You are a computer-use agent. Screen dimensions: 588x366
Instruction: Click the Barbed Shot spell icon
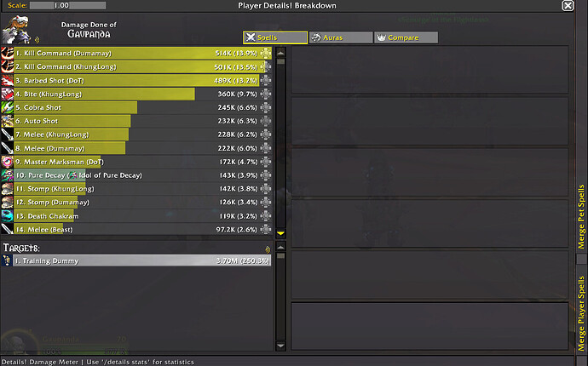click(x=8, y=81)
